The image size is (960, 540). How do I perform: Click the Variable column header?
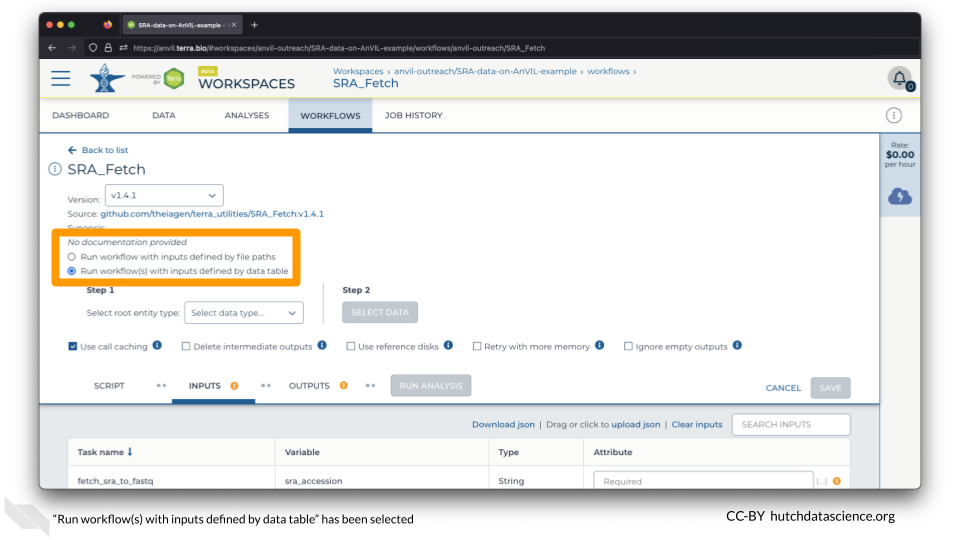point(302,452)
